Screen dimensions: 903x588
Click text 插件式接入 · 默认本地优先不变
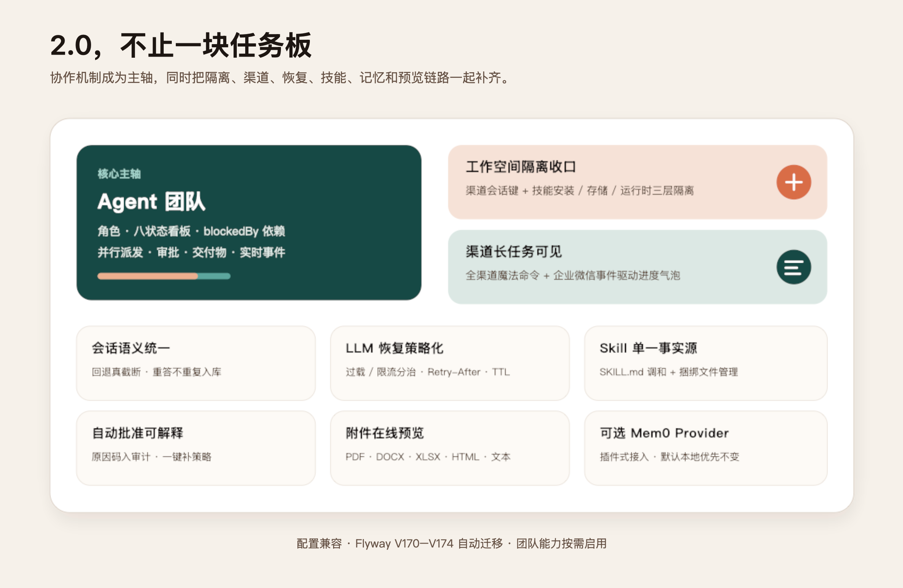point(669,457)
